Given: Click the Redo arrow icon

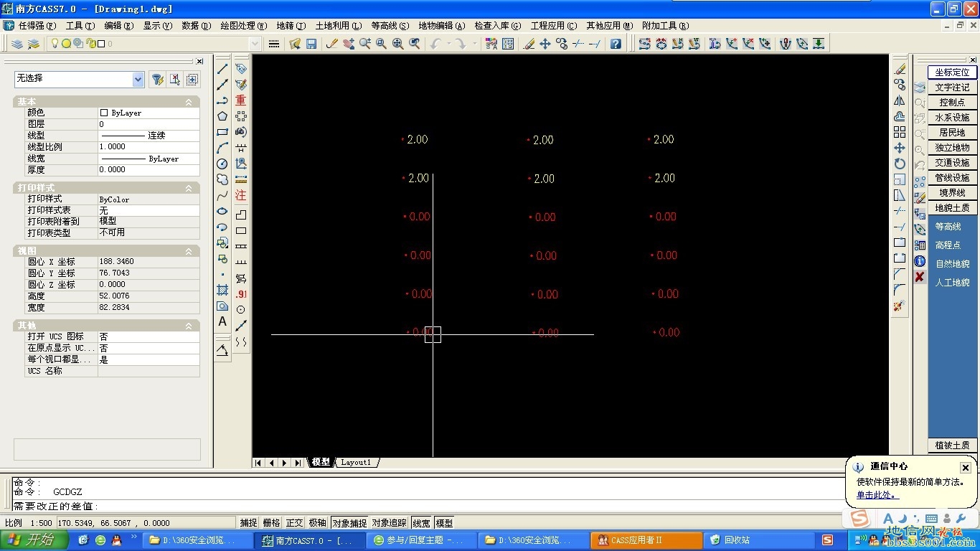Looking at the screenshot, I should [x=460, y=44].
